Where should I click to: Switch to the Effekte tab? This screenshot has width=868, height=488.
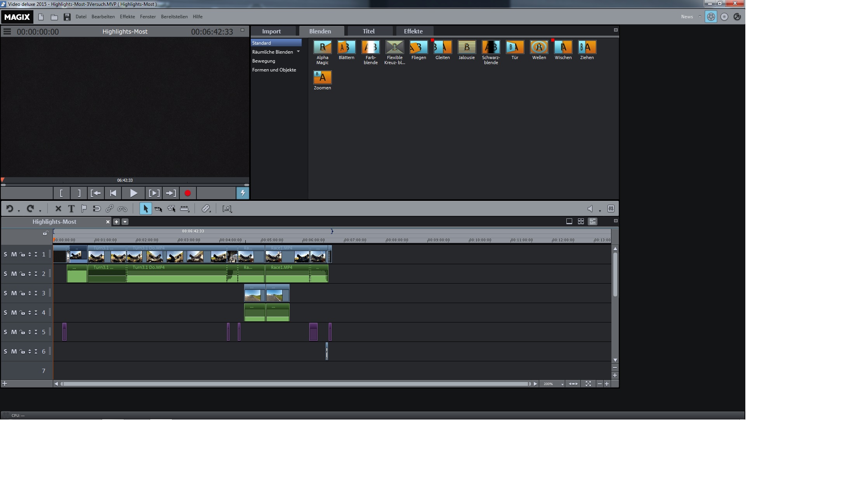pos(413,31)
